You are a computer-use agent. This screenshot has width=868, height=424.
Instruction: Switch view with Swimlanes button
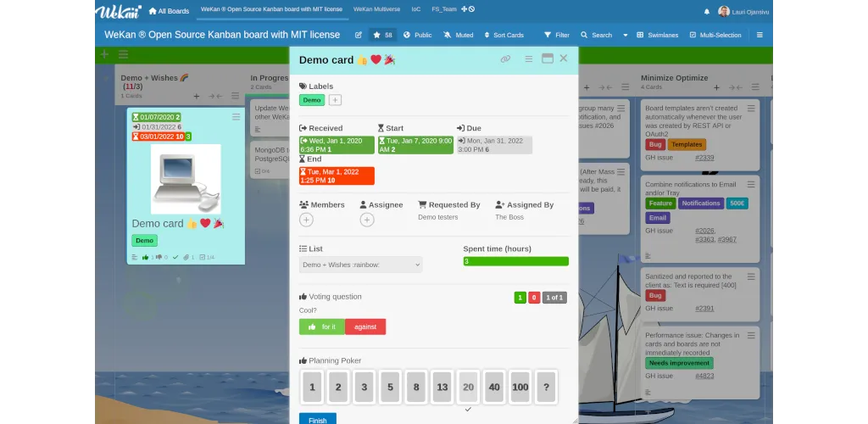[x=657, y=35]
